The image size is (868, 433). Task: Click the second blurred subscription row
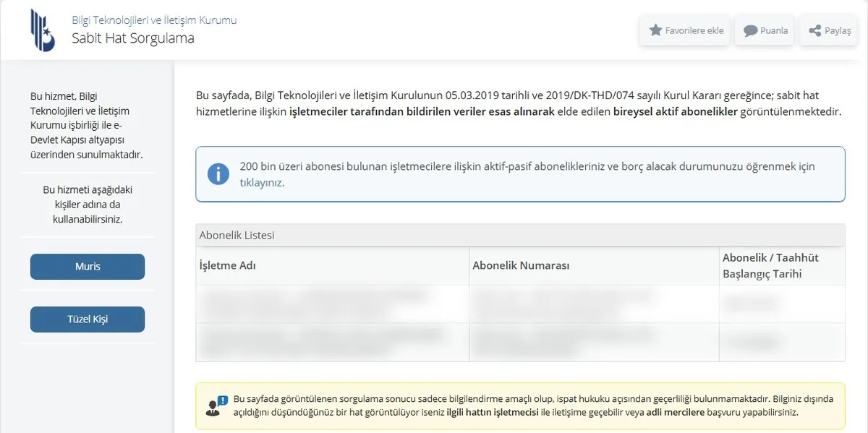(520, 343)
